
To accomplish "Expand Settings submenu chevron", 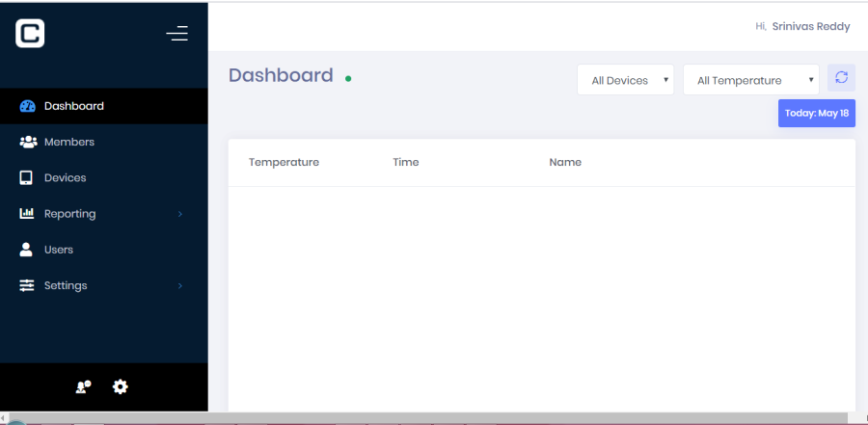I will click(180, 285).
